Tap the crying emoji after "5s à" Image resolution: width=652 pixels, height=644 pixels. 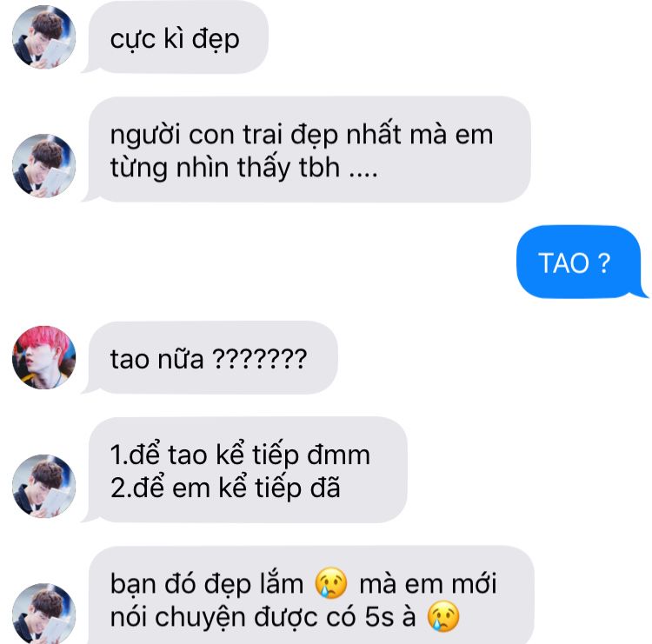pos(443,616)
